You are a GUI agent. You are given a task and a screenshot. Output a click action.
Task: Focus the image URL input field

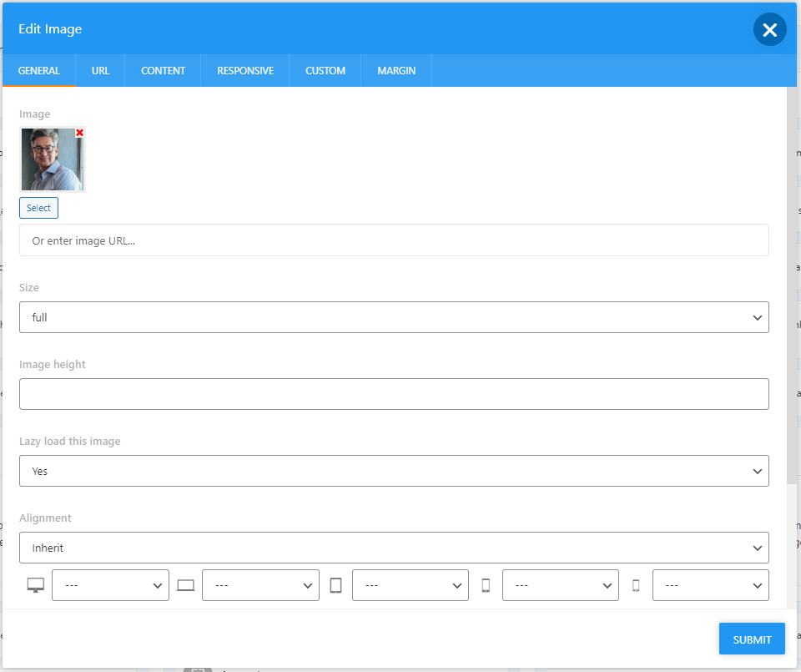click(394, 240)
